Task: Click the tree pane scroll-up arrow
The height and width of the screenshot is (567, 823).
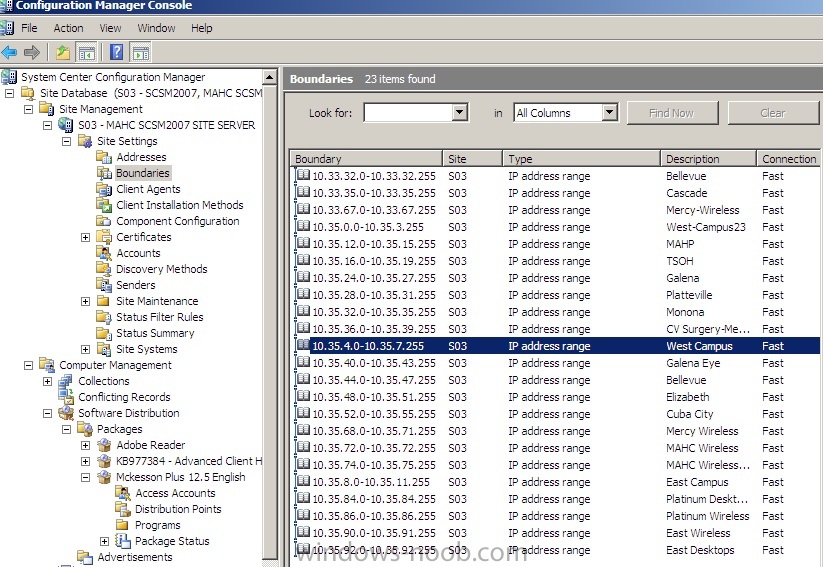Action: click(270, 78)
